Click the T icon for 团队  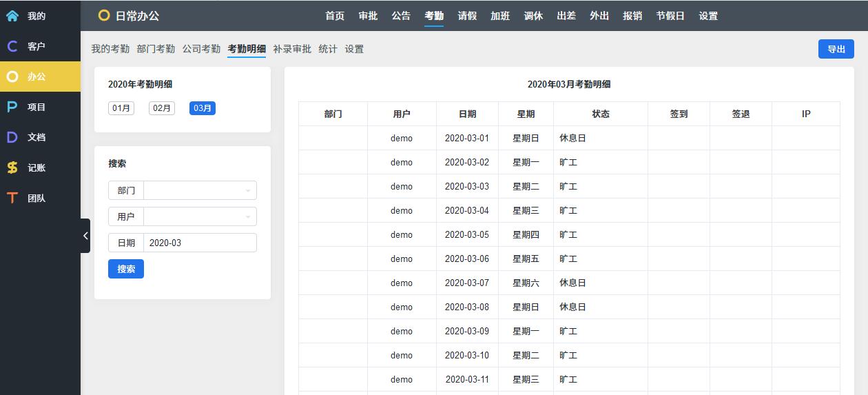[12, 198]
